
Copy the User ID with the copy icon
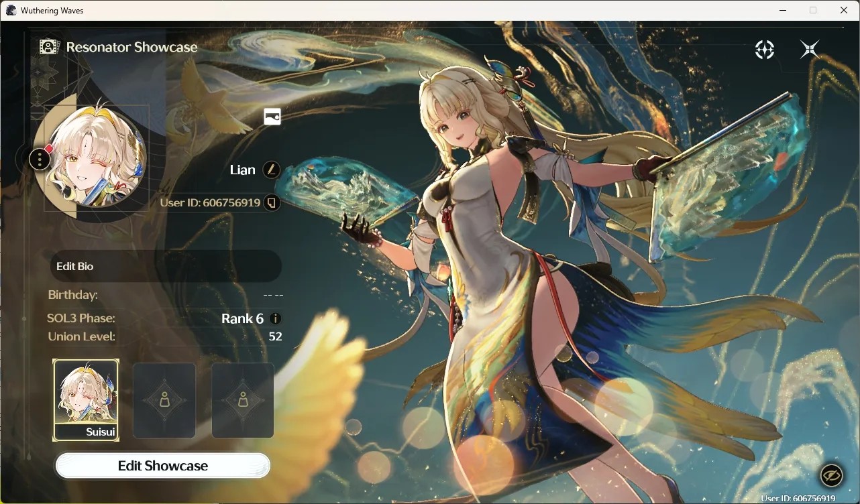[x=272, y=202]
